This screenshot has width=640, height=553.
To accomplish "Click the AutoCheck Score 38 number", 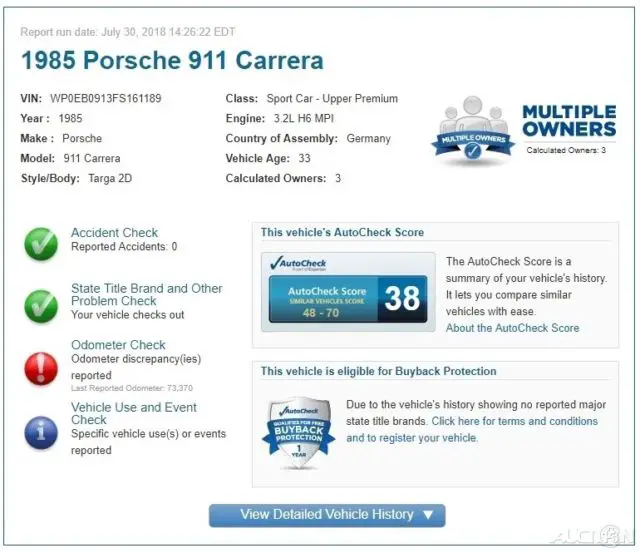I will click(x=401, y=299).
